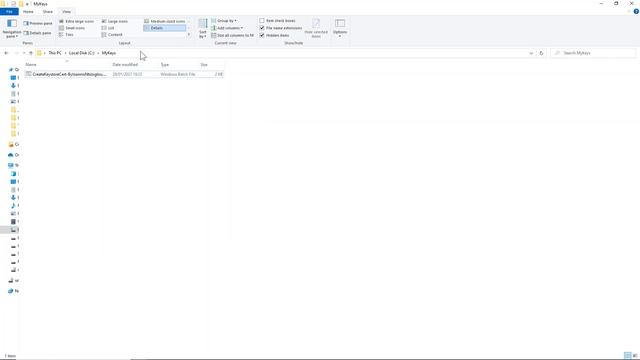Viewport: 640px width, 360px height.
Task: Toggle the Details pane
Action: [x=37, y=33]
